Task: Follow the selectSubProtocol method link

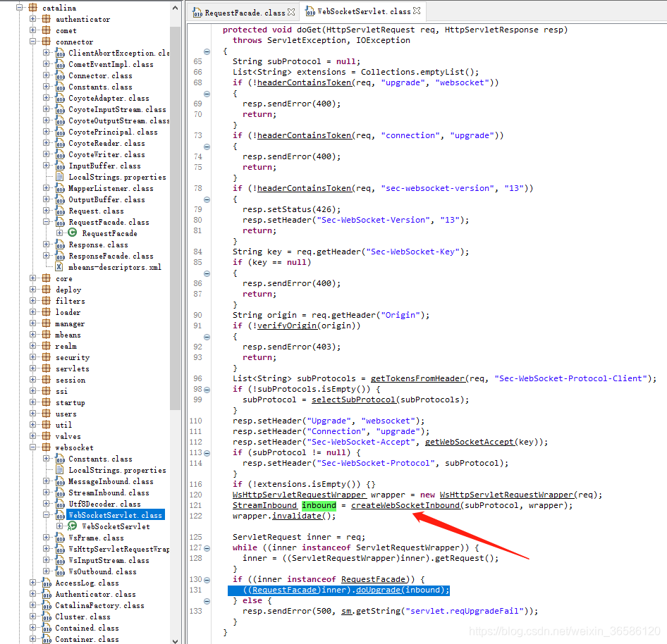Action: 353,400
